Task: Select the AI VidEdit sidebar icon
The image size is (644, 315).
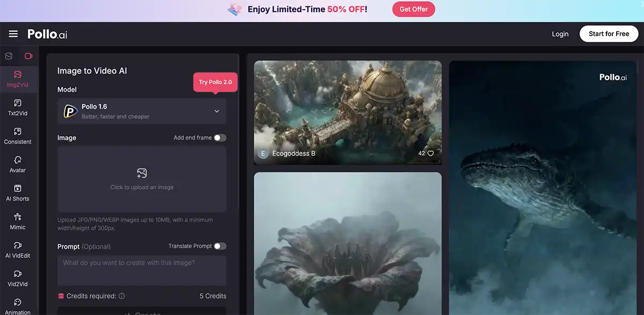Action: [18, 250]
